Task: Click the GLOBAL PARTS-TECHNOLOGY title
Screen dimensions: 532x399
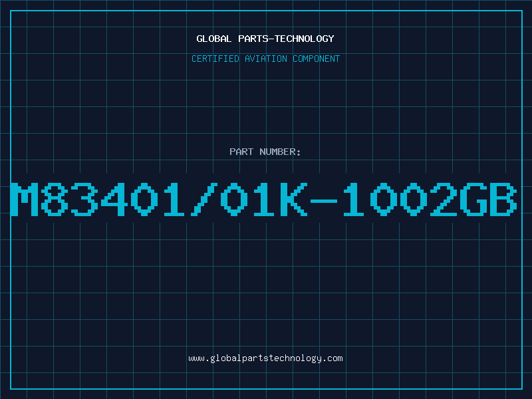Action: tap(265, 39)
